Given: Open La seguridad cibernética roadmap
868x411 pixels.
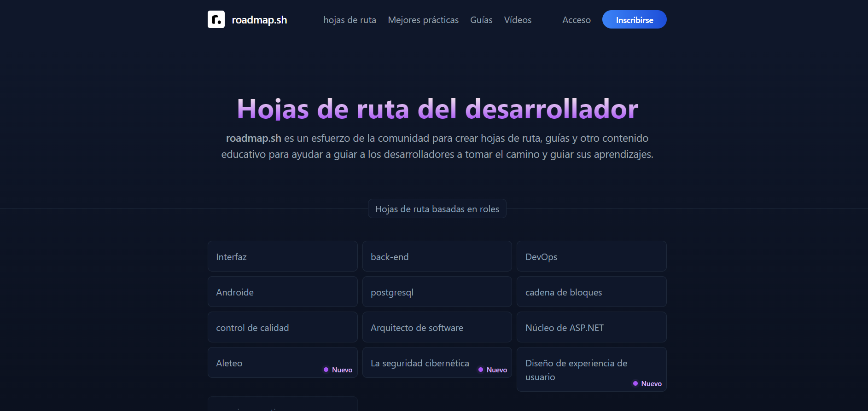Looking at the screenshot, I should click(x=437, y=363).
